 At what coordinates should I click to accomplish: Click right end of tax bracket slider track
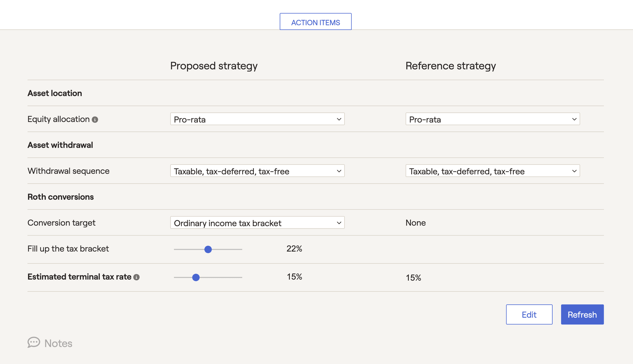coord(241,249)
